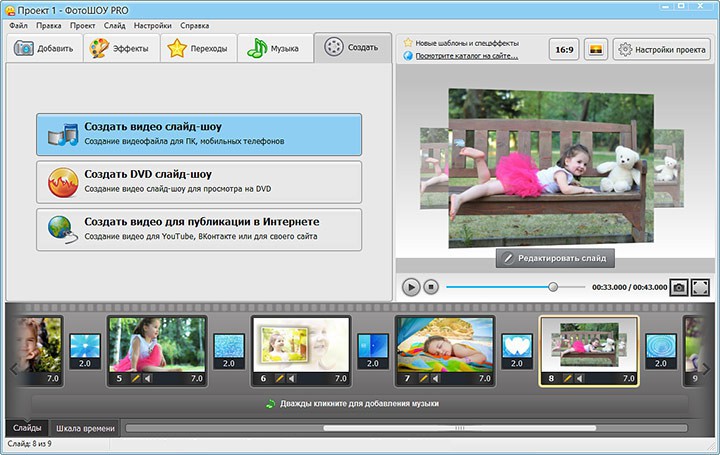Open transition icon between slides 5 and 6

coord(229,351)
